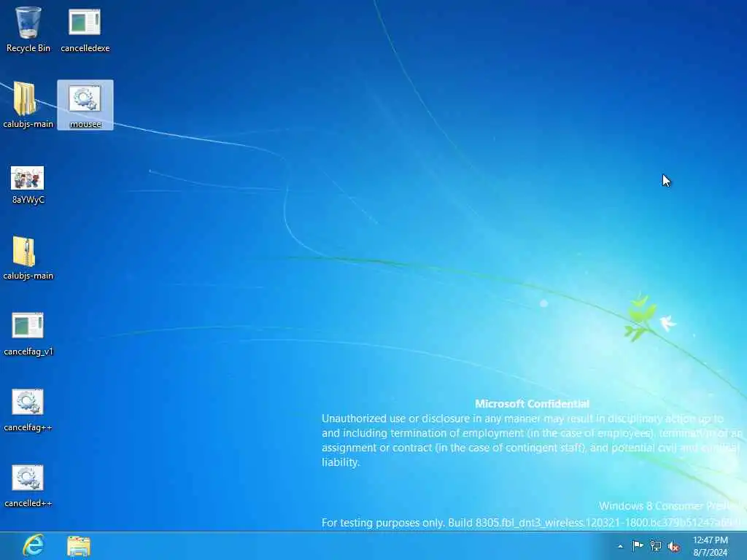Viewport: 747px width, 560px height.
Task: Click the network status tray icon
Action: (656, 546)
